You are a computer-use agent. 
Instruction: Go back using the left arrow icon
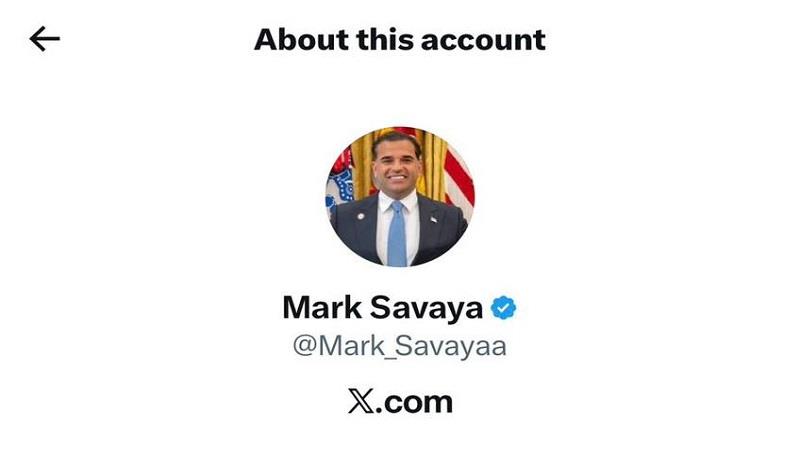[45, 39]
